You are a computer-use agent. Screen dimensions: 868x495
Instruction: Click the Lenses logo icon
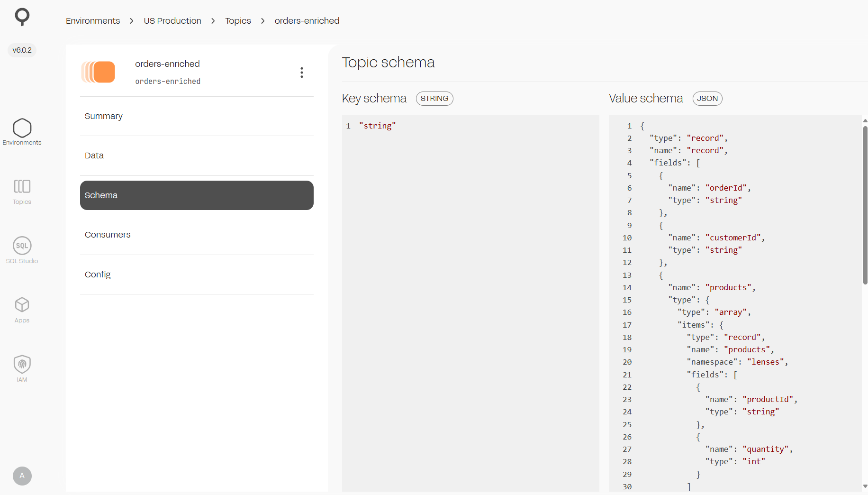point(22,17)
